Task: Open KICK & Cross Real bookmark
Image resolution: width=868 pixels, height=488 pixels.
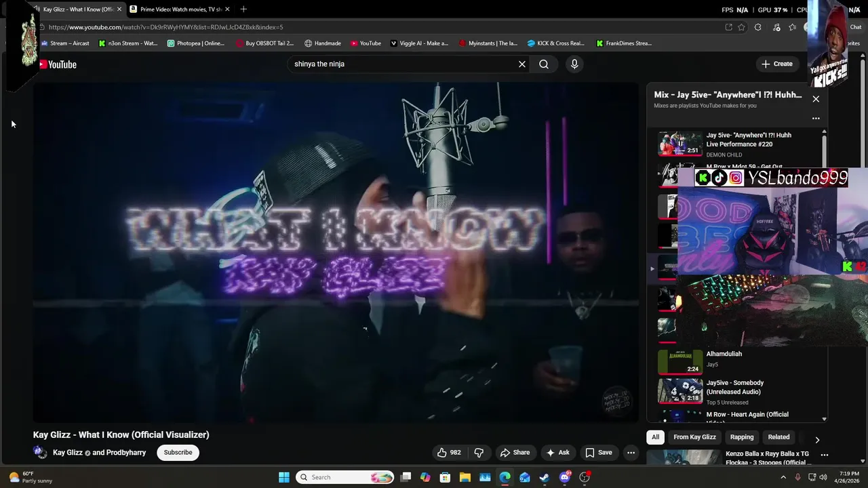Action: tap(556, 43)
